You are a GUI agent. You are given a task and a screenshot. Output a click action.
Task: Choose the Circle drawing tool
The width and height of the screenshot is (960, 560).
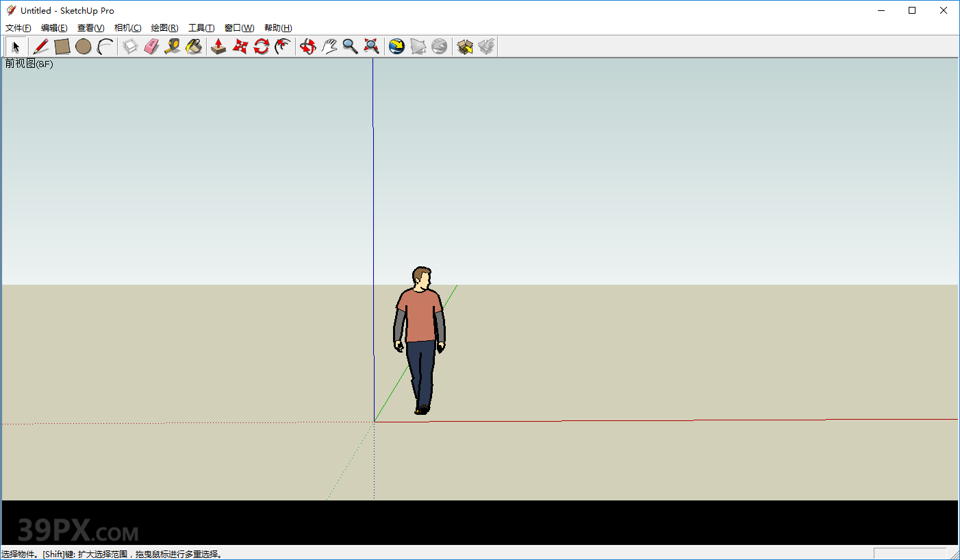pyautogui.click(x=84, y=46)
